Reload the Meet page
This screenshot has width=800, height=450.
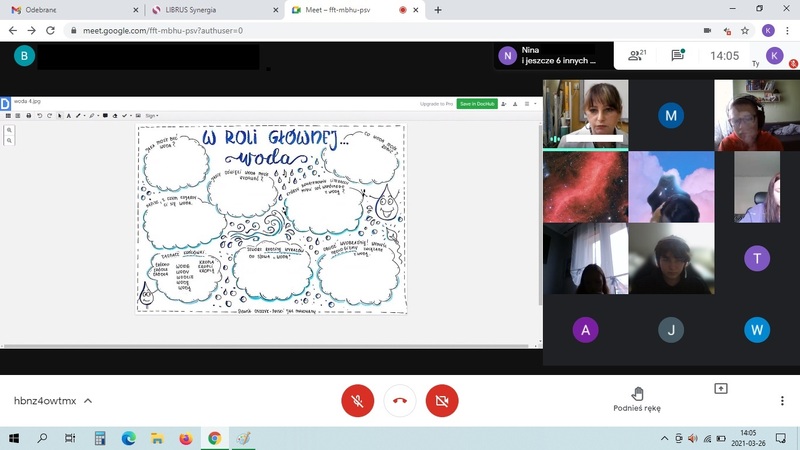(51, 31)
